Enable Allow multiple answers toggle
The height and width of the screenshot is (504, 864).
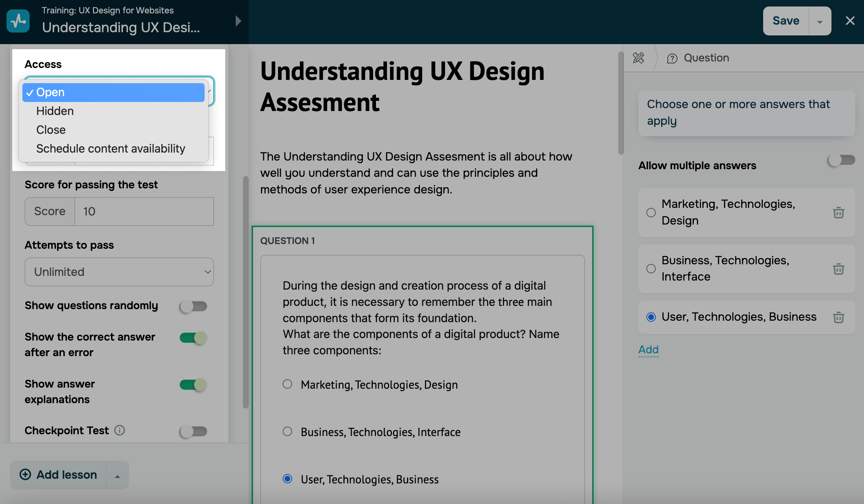point(841,160)
